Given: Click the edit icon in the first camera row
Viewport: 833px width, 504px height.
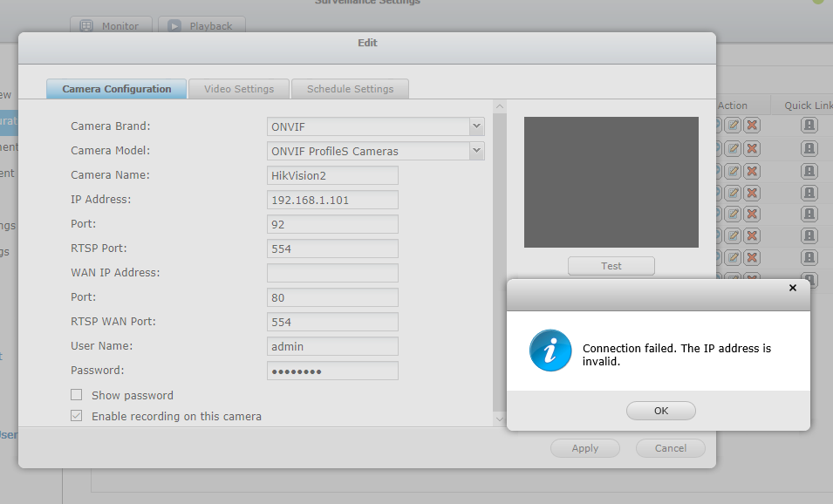Looking at the screenshot, I should coord(734,126).
